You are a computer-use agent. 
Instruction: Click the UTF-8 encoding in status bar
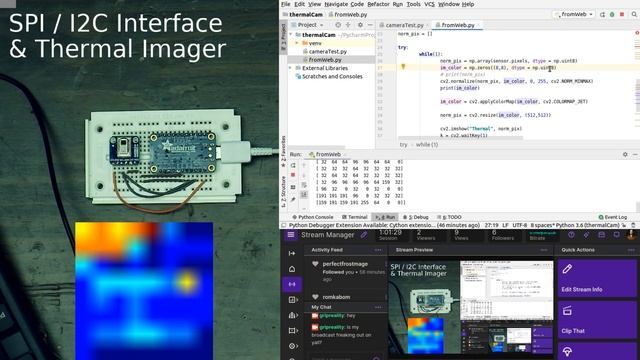coord(520,225)
